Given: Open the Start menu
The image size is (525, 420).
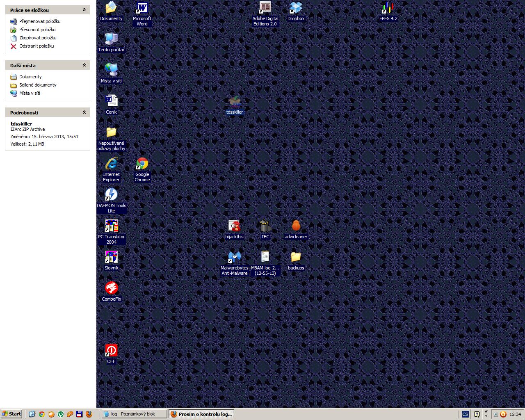Looking at the screenshot, I should (11, 414).
